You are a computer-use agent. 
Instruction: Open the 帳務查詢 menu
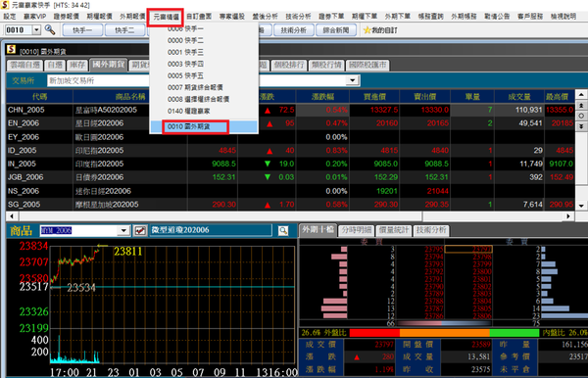click(431, 17)
